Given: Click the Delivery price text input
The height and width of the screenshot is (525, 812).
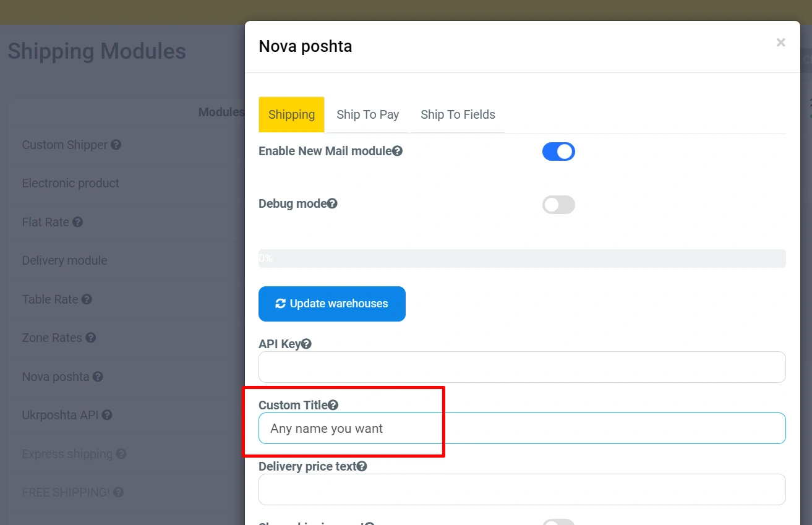Looking at the screenshot, I should point(522,490).
